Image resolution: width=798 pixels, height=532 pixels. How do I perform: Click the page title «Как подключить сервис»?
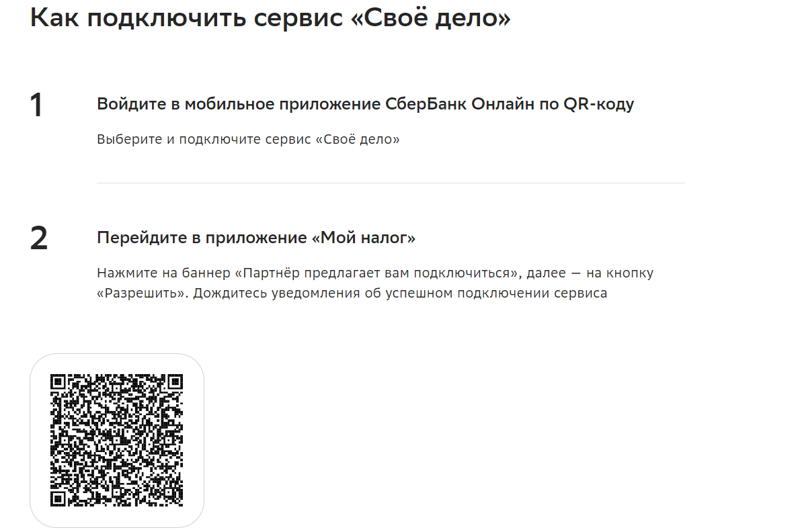coord(187,18)
